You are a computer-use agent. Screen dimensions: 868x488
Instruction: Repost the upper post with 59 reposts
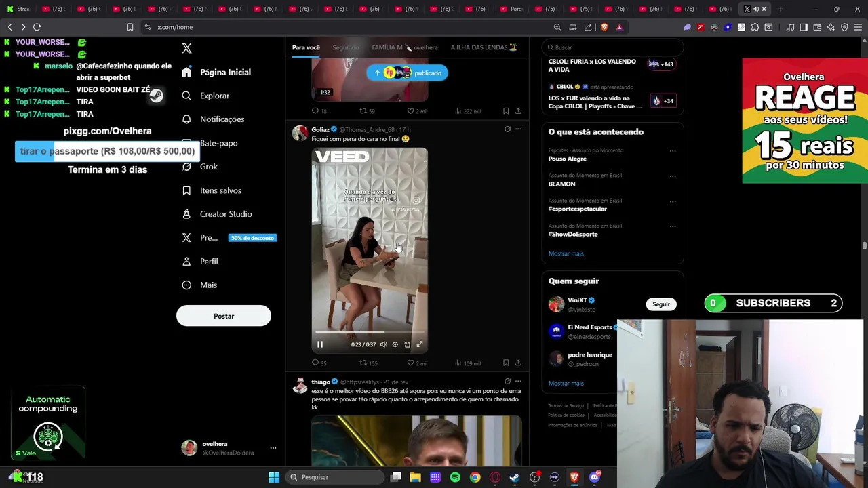(367, 111)
